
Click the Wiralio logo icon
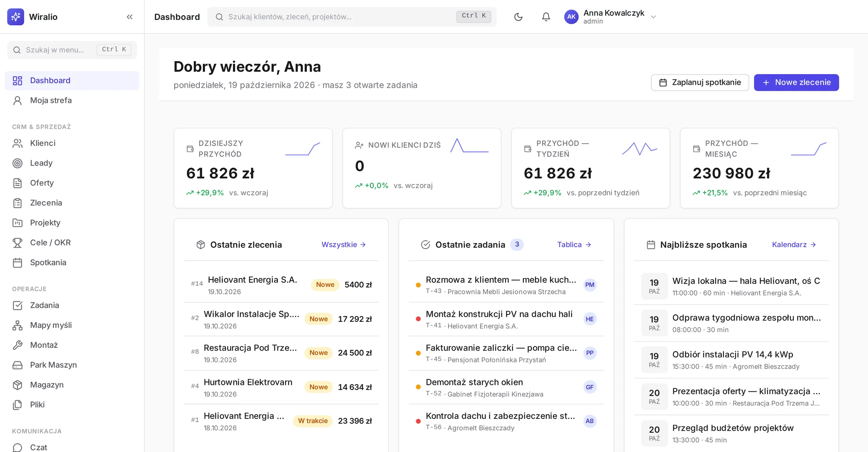pos(15,17)
